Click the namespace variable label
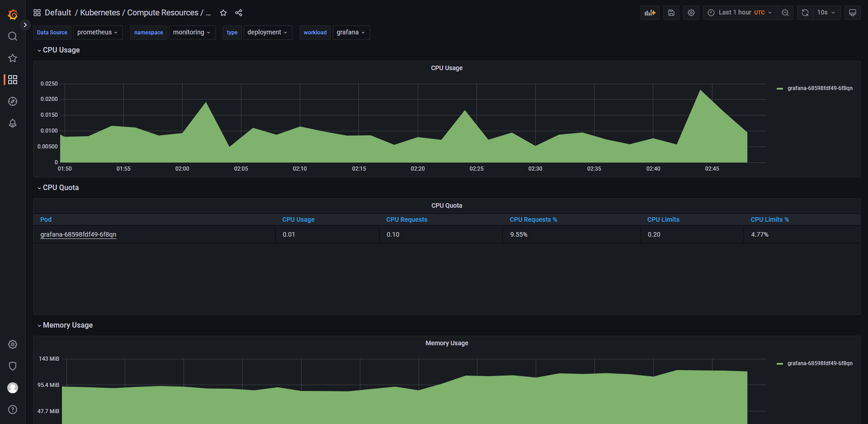This screenshot has width=868, height=424. click(x=149, y=33)
